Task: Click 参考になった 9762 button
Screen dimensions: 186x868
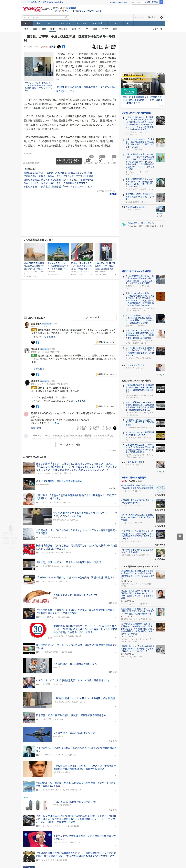Action: [105, 342]
